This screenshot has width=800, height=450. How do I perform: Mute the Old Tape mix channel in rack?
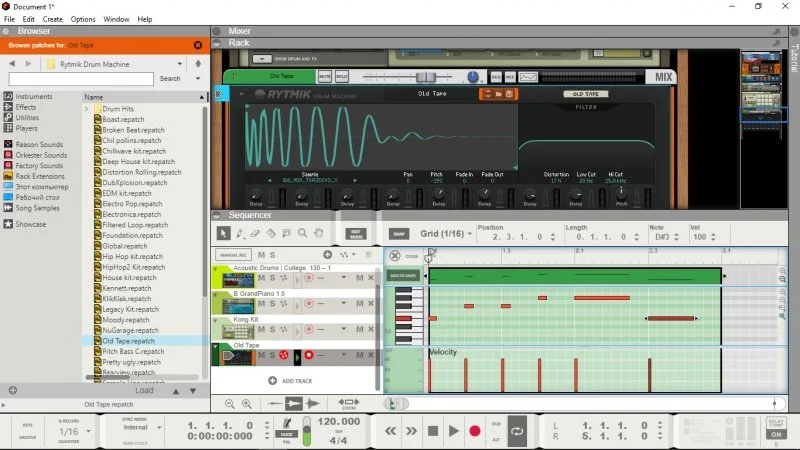pyautogui.click(x=324, y=77)
